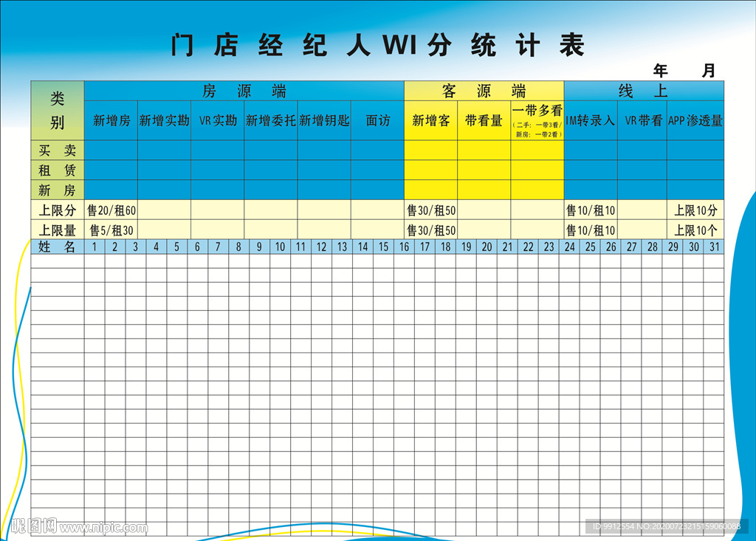756x541 pixels.
Task: Click day 12 in the 姓名 row
Action: coord(322,247)
